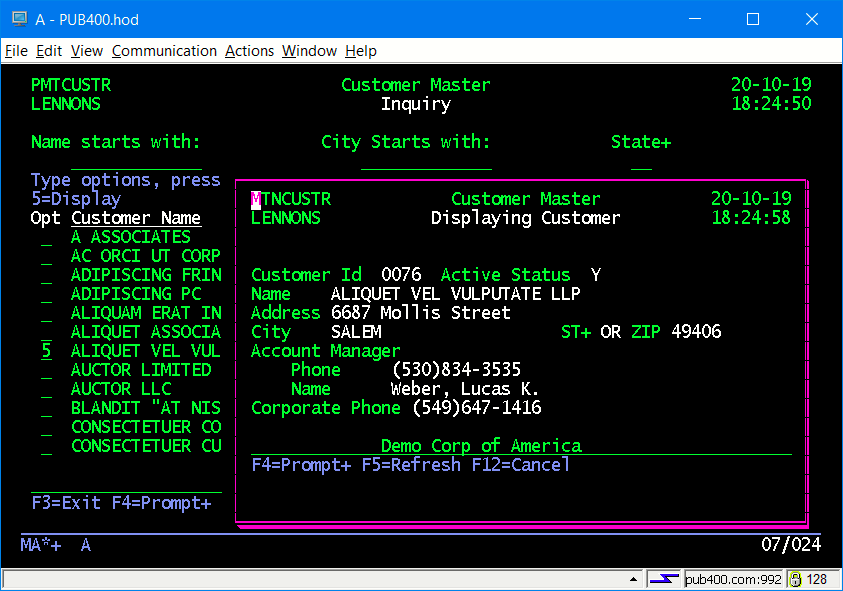Click the State+ filter input field
The width and height of the screenshot is (843, 591).
tap(641, 162)
